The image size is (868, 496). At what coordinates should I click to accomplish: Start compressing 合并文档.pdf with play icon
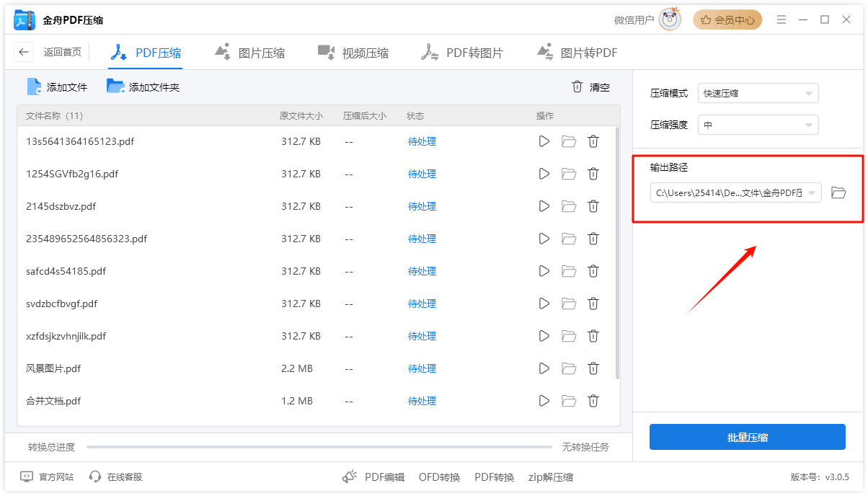coord(544,401)
